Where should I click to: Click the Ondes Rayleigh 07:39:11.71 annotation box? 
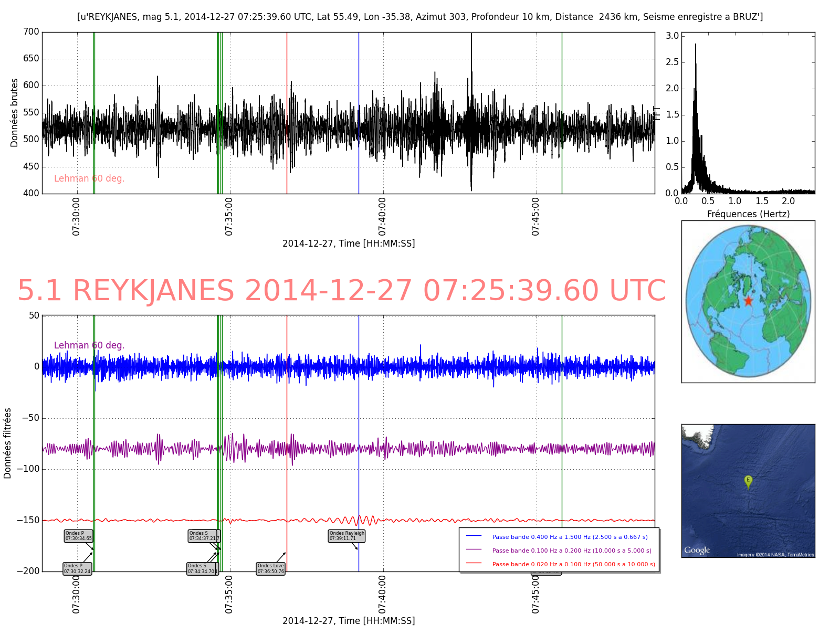346,536
